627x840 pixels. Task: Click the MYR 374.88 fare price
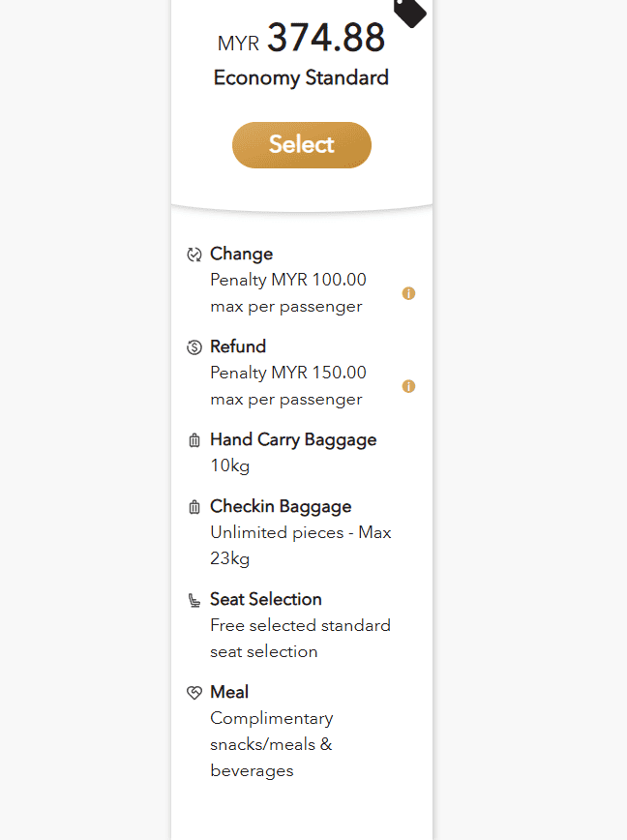(x=301, y=38)
